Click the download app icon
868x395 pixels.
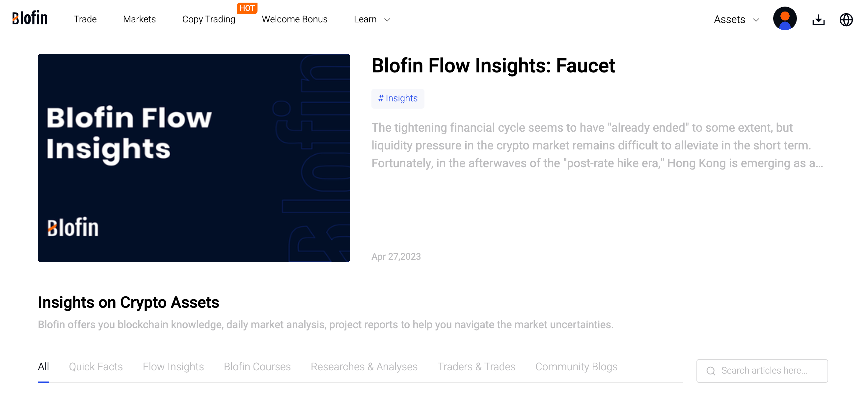tap(819, 19)
